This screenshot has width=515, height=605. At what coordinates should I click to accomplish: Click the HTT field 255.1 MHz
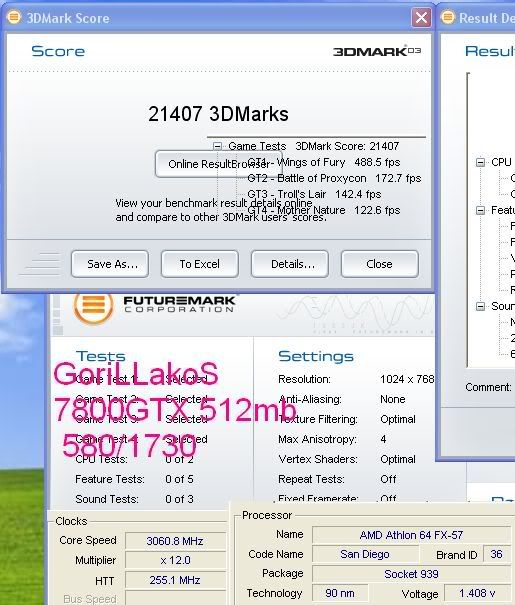[x=176, y=580]
